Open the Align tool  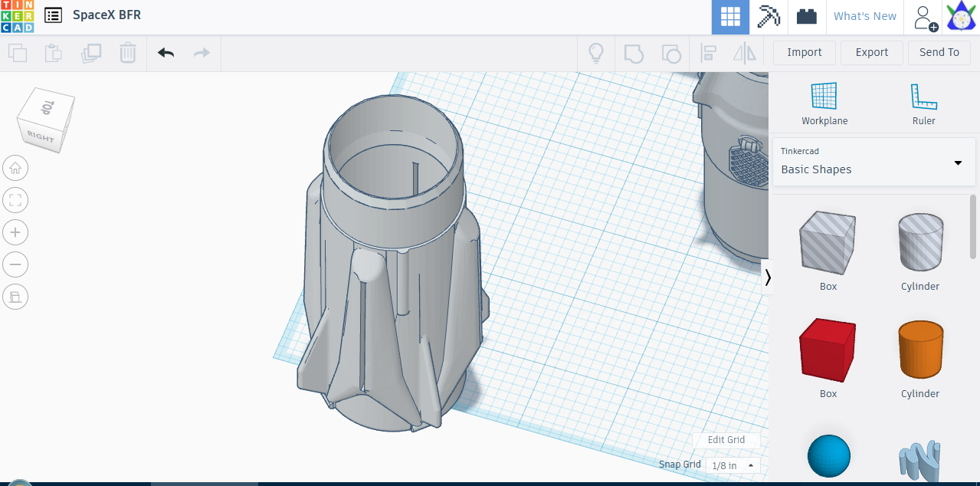tap(709, 52)
